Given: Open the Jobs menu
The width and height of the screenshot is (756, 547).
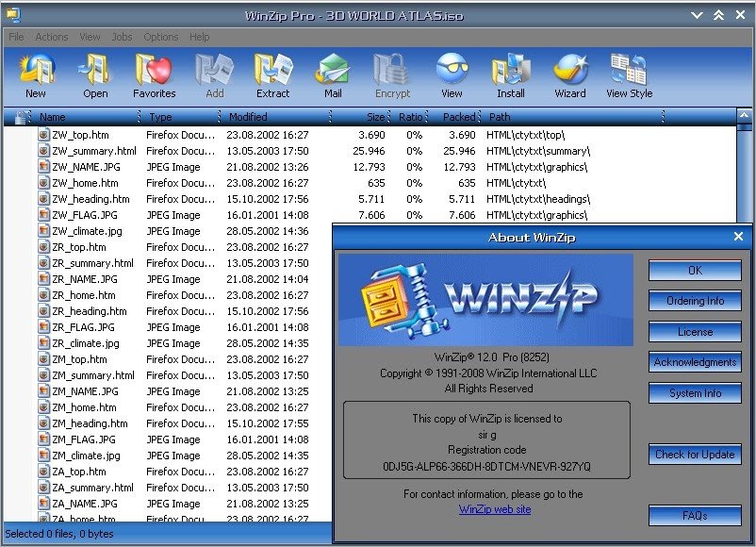Looking at the screenshot, I should tap(122, 37).
